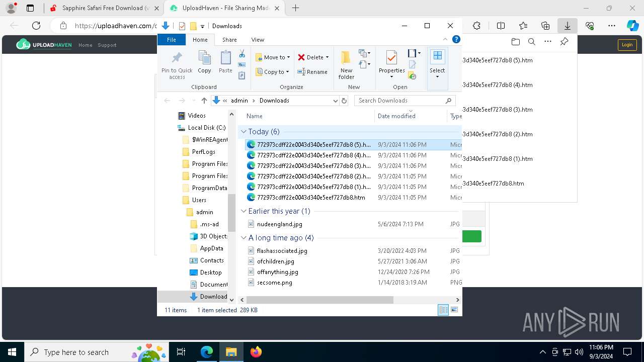Select Videos in the navigation tree
Screen dimensions: 644x362
pyautogui.click(x=196, y=116)
